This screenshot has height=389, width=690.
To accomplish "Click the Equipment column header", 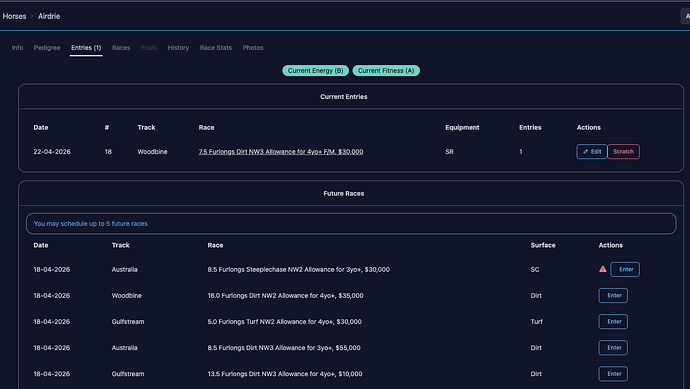I will point(462,127).
